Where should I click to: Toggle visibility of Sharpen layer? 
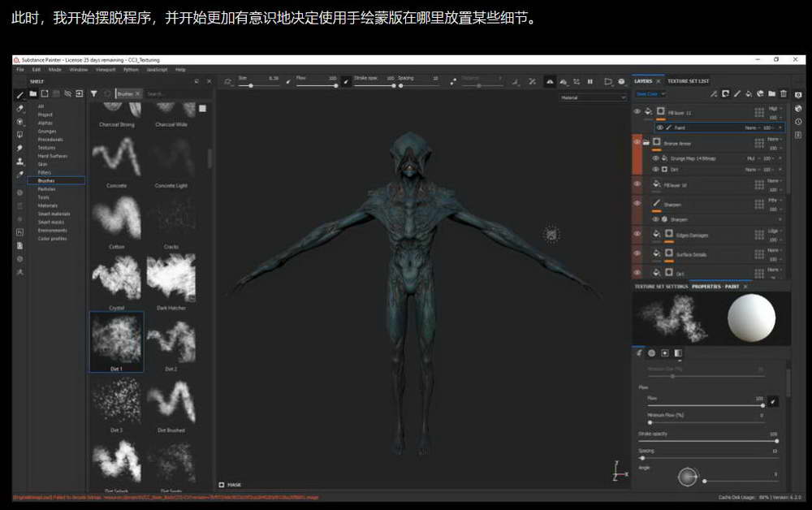tap(637, 203)
